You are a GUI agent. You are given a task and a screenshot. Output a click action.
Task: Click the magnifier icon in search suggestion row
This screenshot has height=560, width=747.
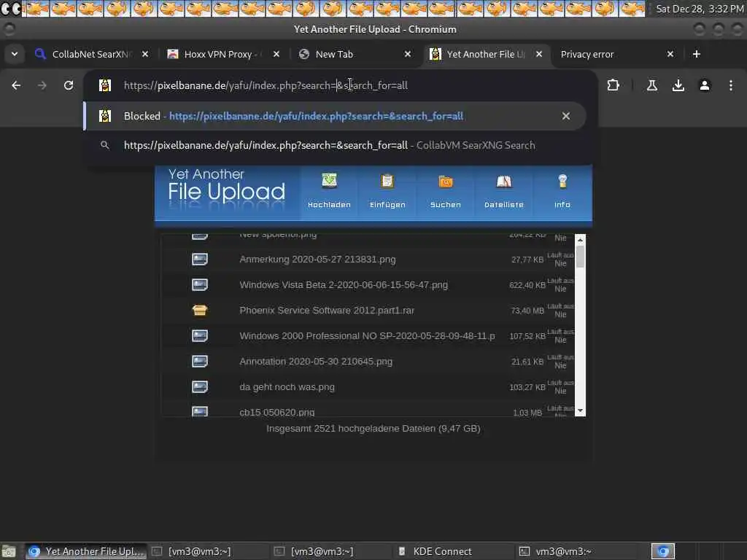105,145
